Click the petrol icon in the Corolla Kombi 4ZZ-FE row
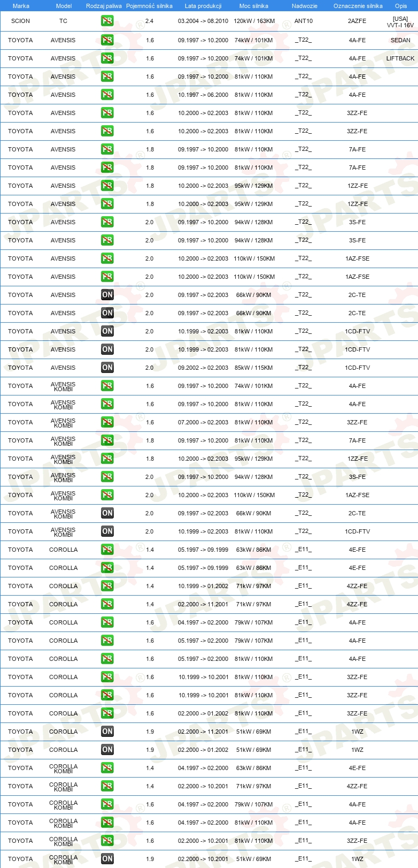Screen dimensions: 418x868 pyautogui.click(x=107, y=786)
